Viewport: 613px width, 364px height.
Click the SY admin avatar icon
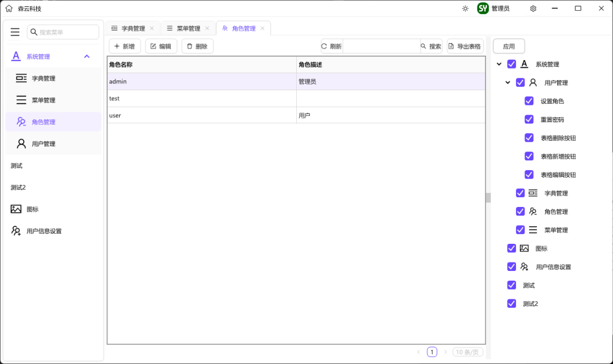tap(482, 9)
